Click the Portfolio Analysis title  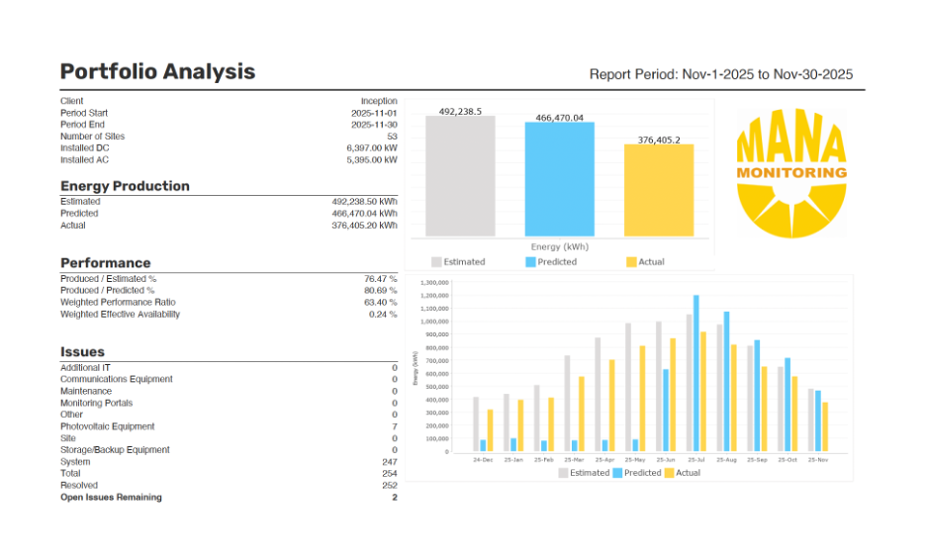point(157,71)
